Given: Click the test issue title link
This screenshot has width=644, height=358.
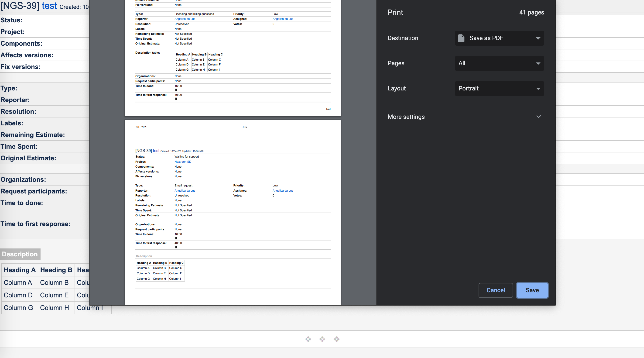Looking at the screenshot, I should coord(156,151).
